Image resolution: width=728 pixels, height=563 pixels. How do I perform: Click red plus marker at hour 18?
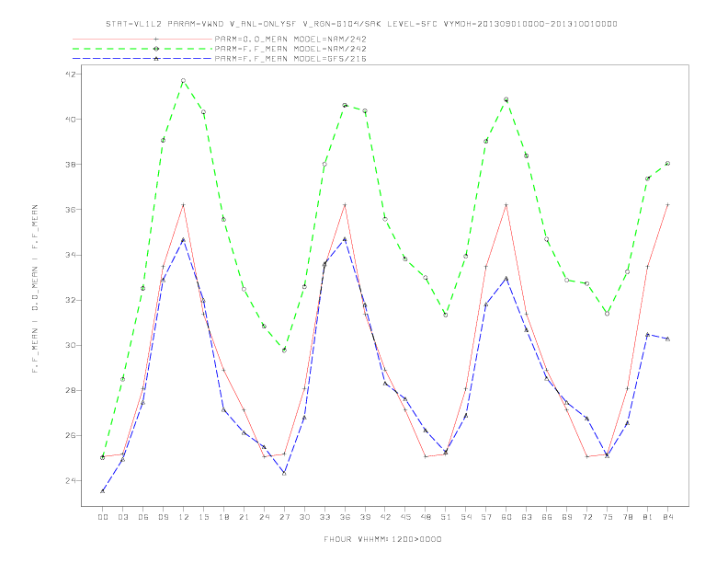[223, 370]
